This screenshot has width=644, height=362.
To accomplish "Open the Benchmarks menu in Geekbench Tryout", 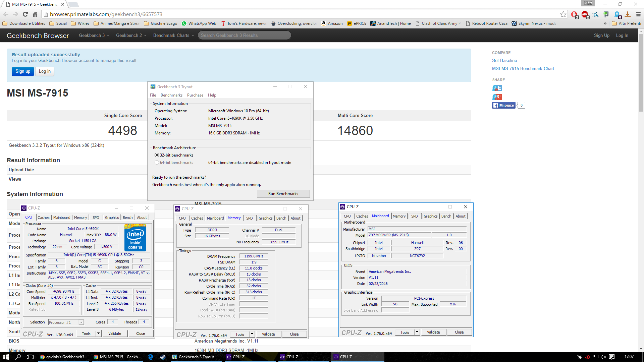I will pos(171,95).
